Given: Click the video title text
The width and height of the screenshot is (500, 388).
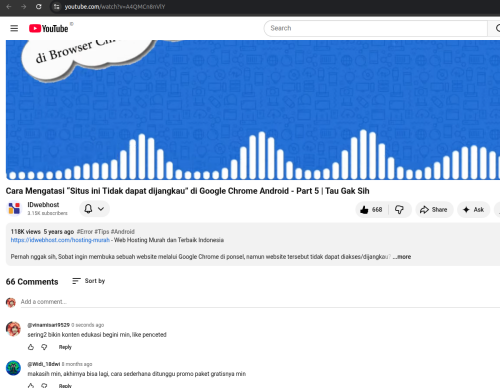Looking at the screenshot, I should [x=187, y=191].
